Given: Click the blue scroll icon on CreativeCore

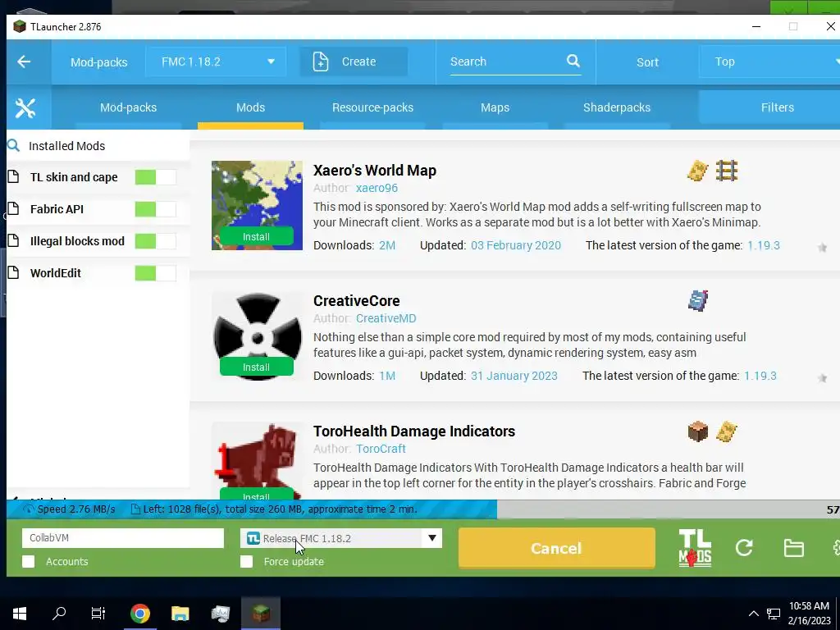Looking at the screenshot, I should click(x=697, y=301).
